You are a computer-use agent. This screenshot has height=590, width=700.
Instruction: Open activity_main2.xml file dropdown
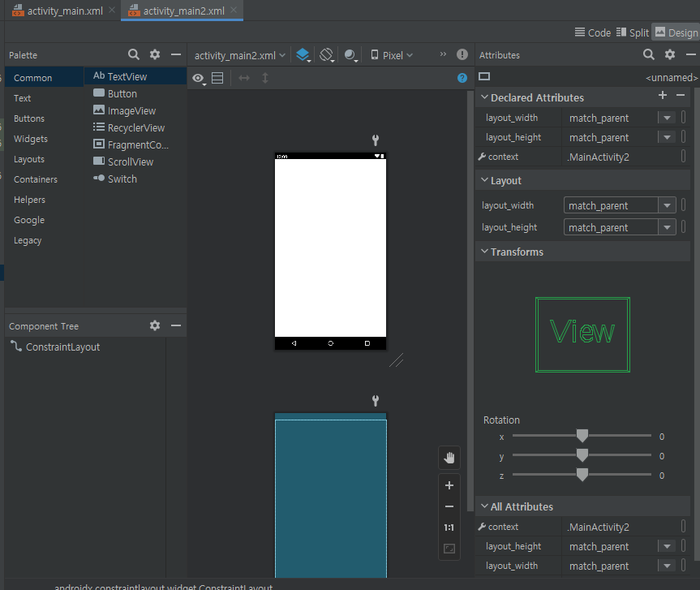point(240,55)
